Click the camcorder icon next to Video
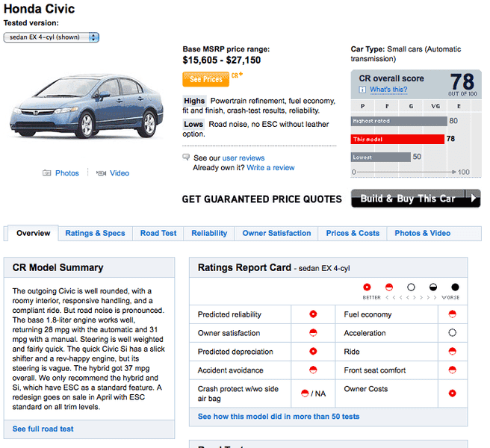The width and height of the screenshot is (490, 448). click(101, 173)
